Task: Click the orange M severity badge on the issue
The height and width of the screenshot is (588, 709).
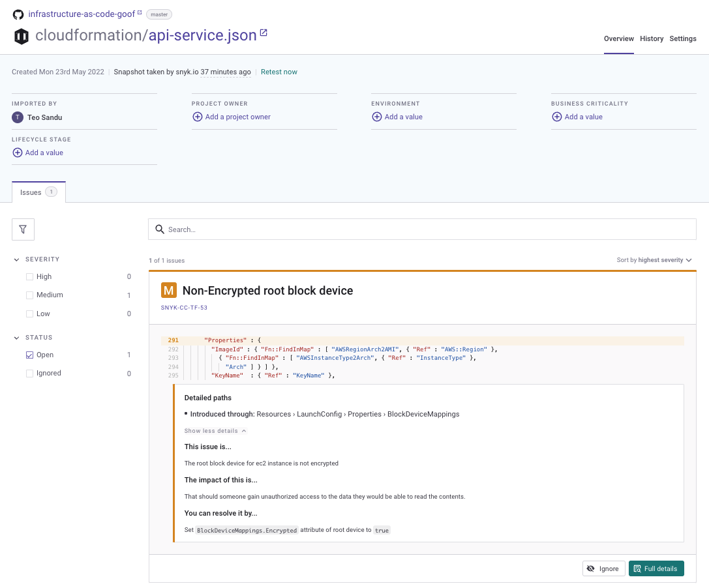Action: 168,289
